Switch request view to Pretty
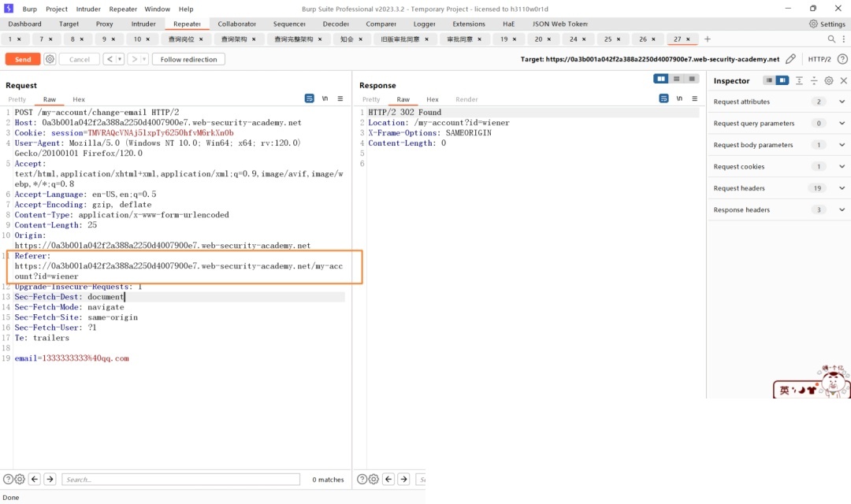851x504 pixels. coord(17,99)
